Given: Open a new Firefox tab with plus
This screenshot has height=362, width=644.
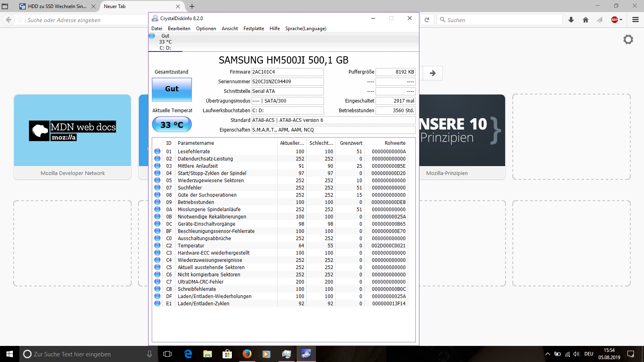Looking at the screenshot, I should [x=192, y=6].
